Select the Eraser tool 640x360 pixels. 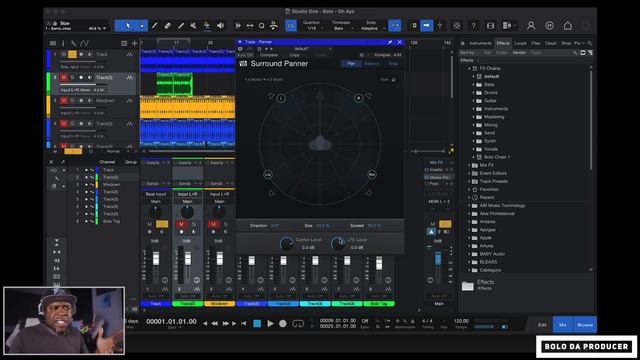coord(167,26)
